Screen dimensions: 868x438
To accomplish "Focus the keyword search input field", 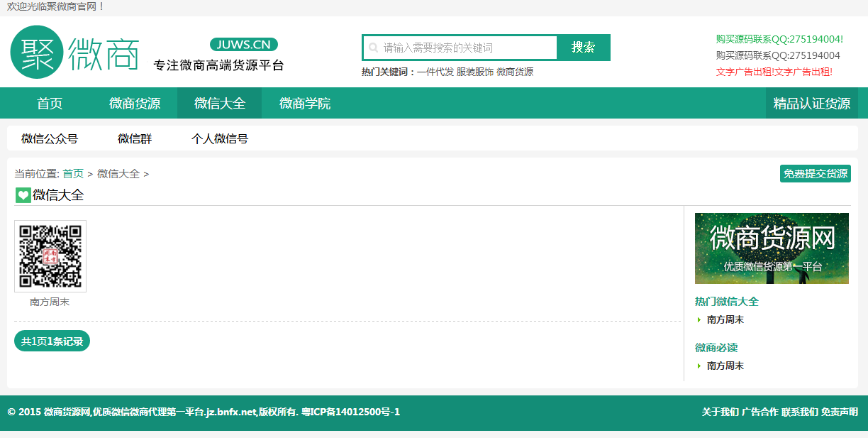I will (x=460, y=48).
